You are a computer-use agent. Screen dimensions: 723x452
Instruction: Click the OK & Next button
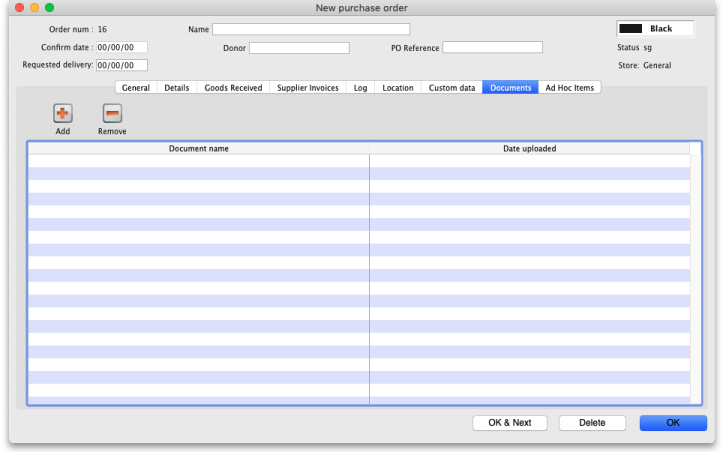[510, 423]
